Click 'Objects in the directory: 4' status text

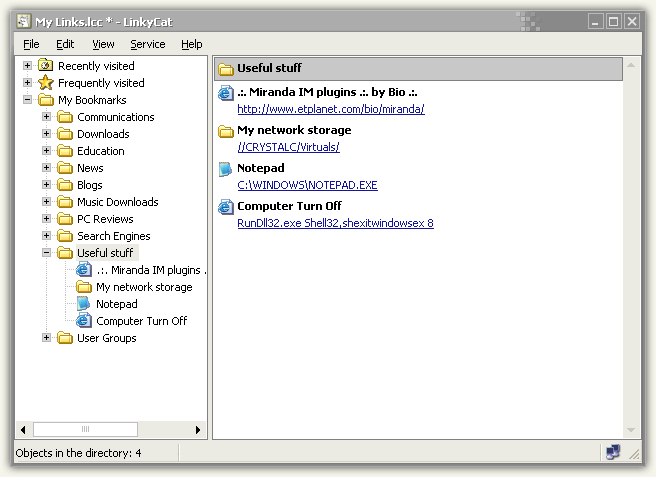pyautogui.click(x=78, y=453)
